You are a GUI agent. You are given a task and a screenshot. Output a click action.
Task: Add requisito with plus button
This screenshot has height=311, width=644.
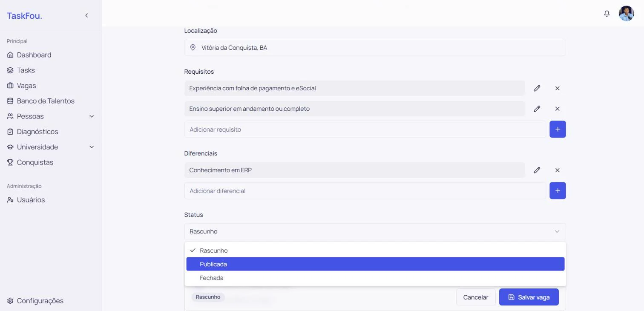(x=558, y=129)
